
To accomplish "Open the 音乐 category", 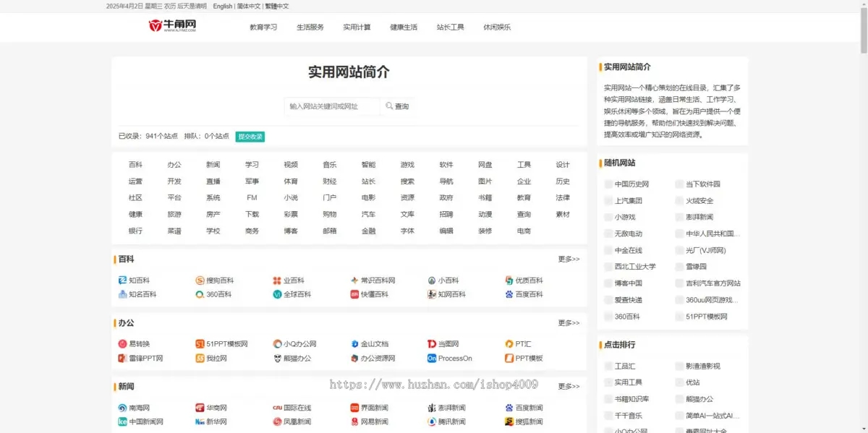I will 330,165.
